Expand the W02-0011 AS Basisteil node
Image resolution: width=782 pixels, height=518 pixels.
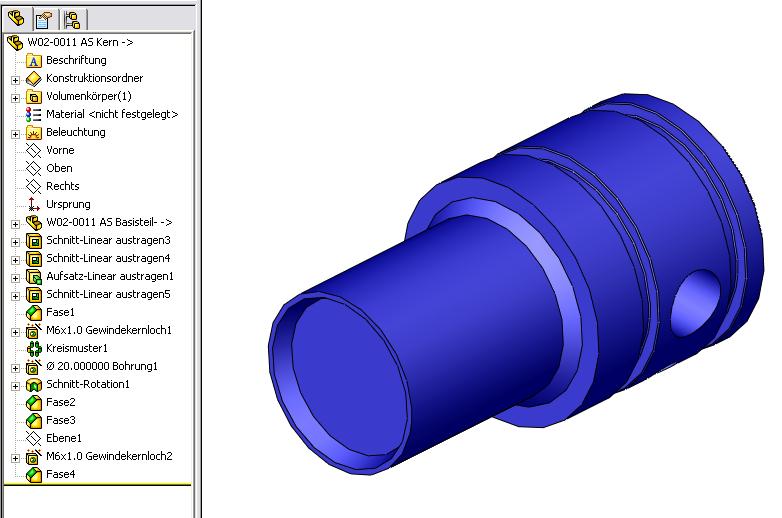click(15, 224)
